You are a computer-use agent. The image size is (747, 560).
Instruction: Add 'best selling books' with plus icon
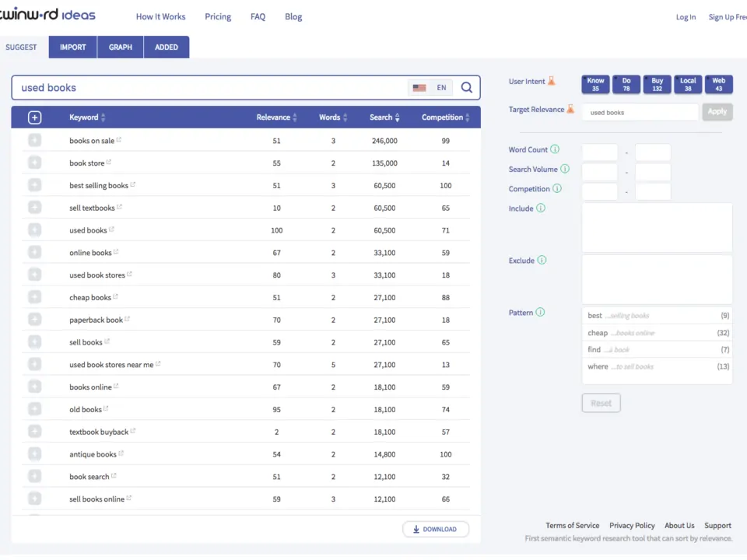pyautogui.click(x=34, y=185)
